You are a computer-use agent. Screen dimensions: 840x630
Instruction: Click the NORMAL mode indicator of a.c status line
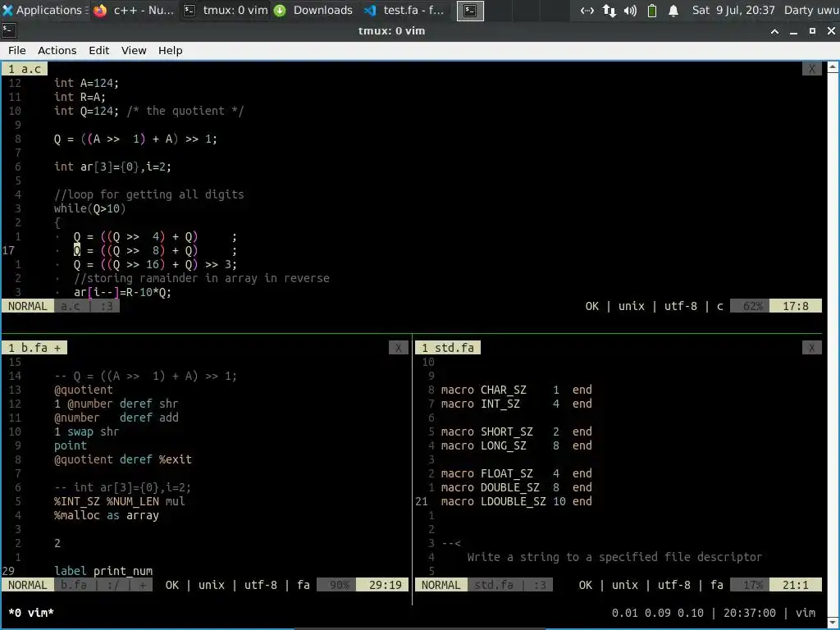pyautogui.click(x=28, y=306)
